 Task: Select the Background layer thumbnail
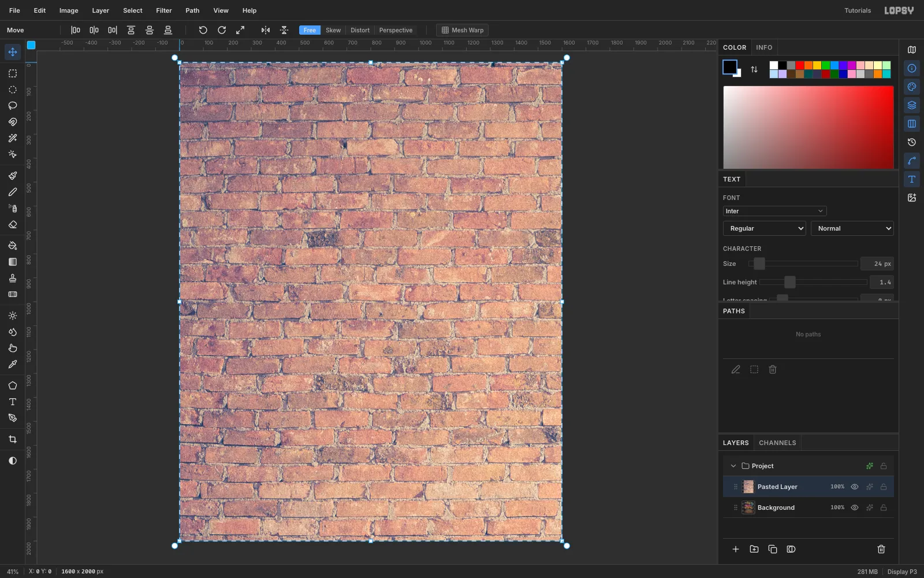pos(748,507)
